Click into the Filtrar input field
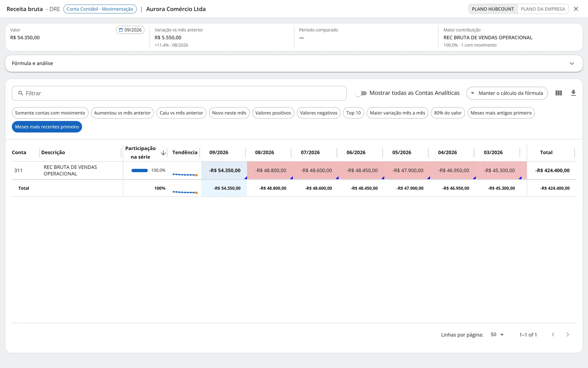 tap(179, 93)
